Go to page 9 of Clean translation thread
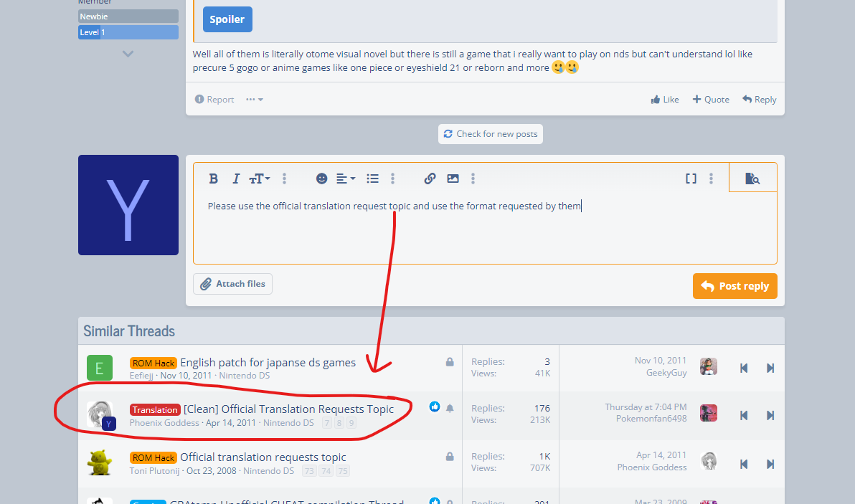The width and height of the screenshot is (855, 504). (351, 424)
